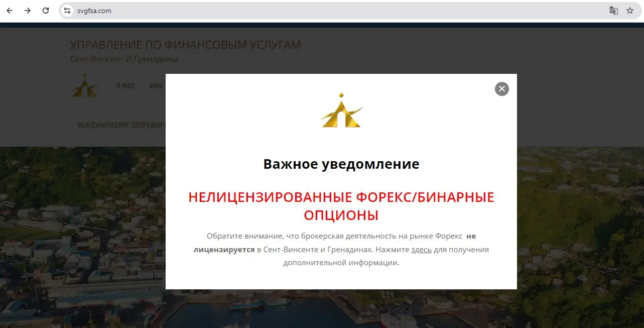Click the УПРАВЛЕНИЕ ПО ФИНАНСОВЫМ УСЛУГАМ site title

click(x=186, y=44)
